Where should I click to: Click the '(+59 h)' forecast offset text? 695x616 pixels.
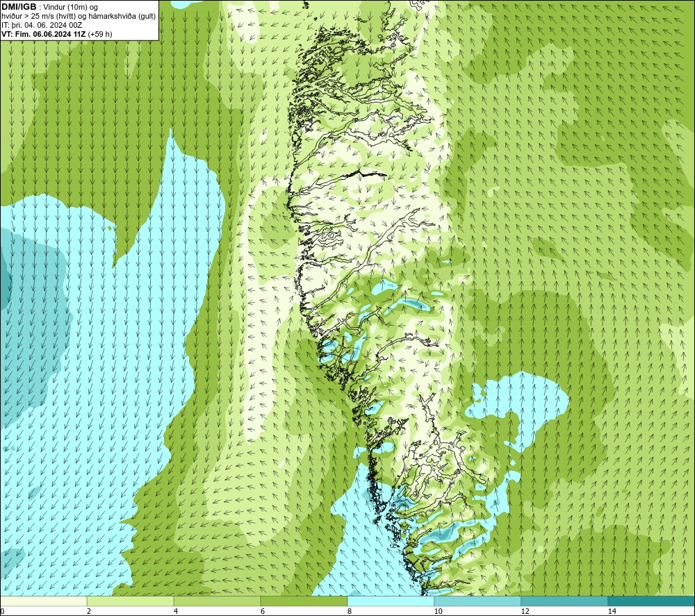100,34
